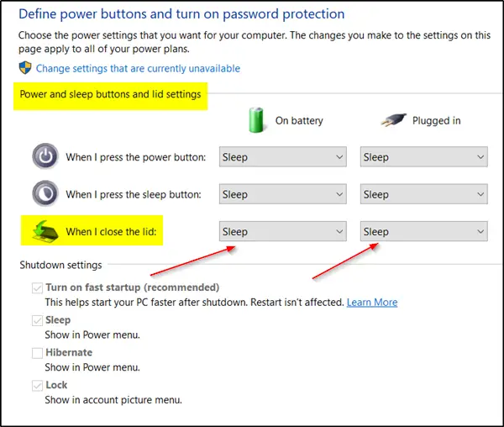Image resolution: width=504 pixels, height=427 pixels.
Task: Toggle the Lock account menu checkbox
Action: (x=37, y=386)
